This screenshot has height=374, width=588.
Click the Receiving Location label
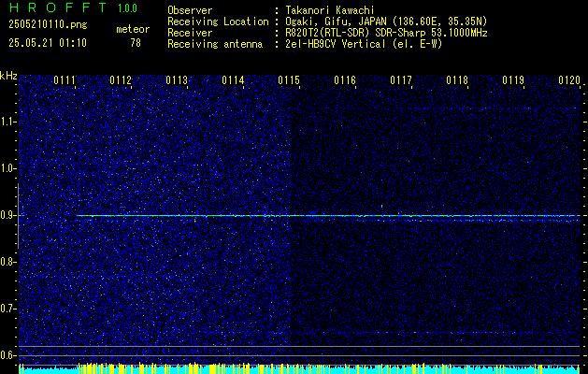pos(218,22)
